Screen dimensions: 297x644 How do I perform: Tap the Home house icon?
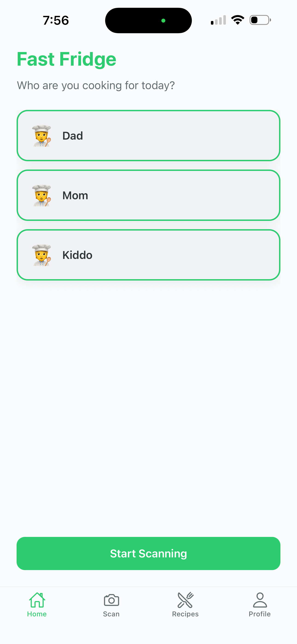pyautogui.click(x=37, y=600)
